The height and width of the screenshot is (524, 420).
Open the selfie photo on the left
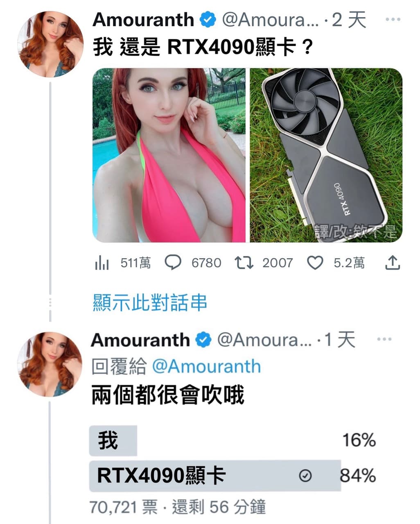[169, 155]
